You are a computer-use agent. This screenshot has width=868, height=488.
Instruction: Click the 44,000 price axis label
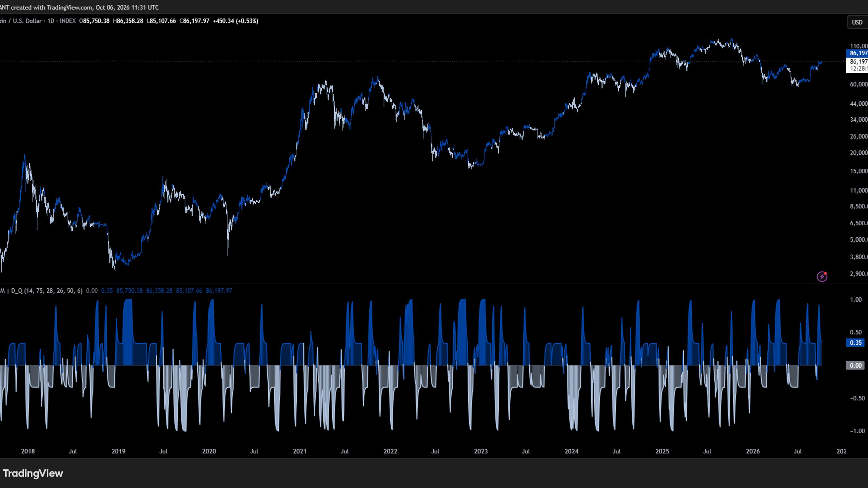(859, 103)
